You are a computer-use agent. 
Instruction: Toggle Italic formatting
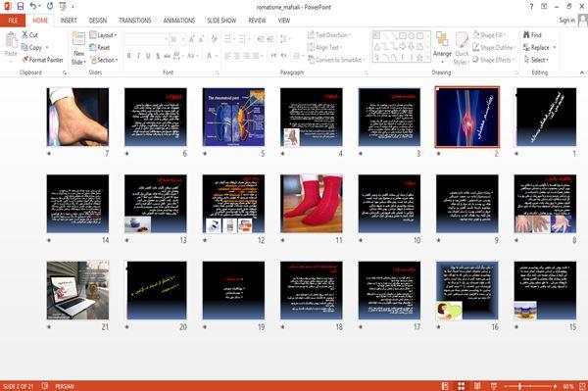click(x=138, y=56)
